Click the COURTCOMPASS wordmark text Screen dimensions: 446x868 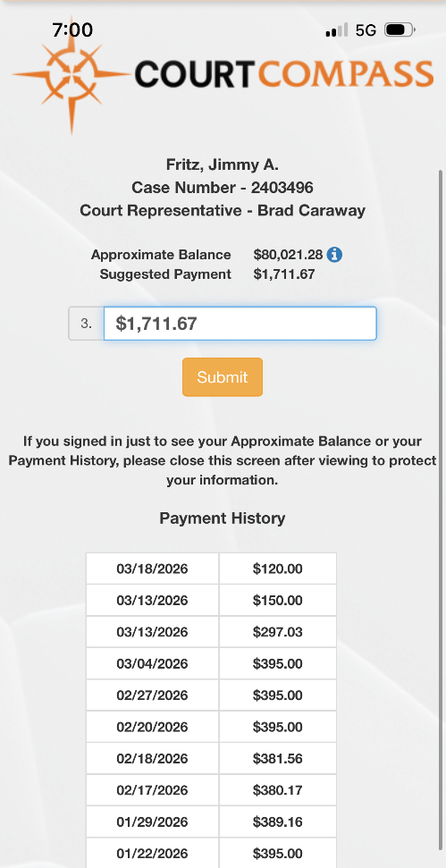pos(284,75)
